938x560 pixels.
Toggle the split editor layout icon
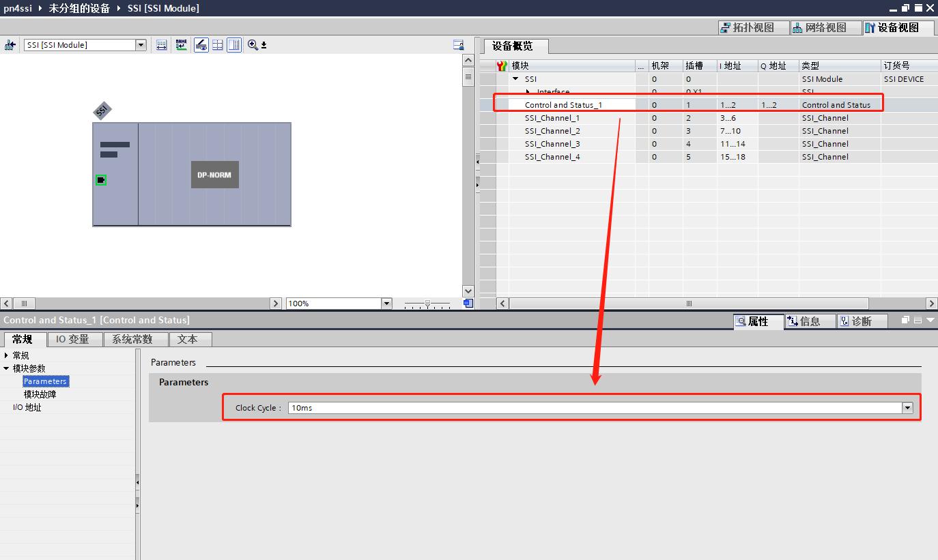[234, 45]
